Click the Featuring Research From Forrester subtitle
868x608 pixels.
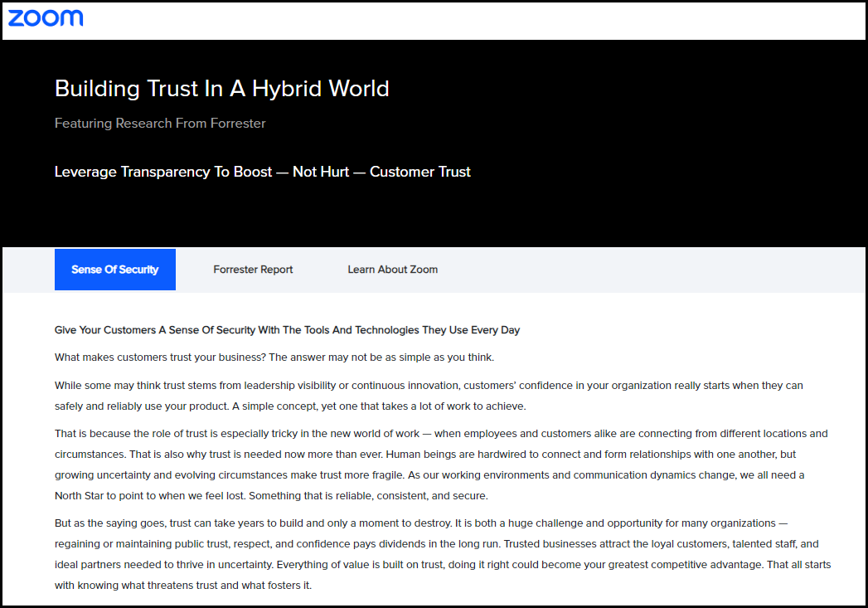point(160,124)
